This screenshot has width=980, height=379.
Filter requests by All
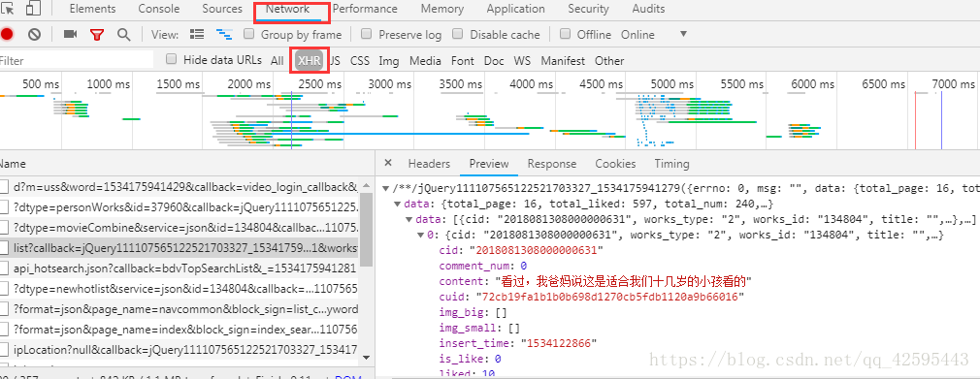[277, 60]
